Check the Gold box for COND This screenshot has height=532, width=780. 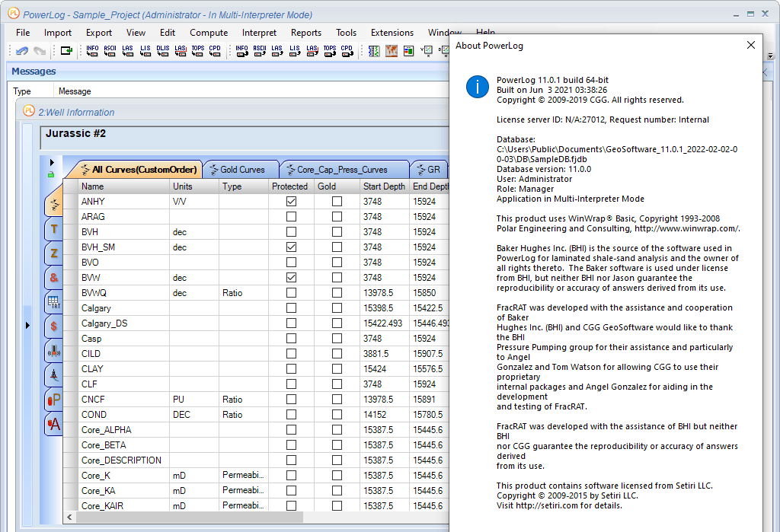coord(337,415)
